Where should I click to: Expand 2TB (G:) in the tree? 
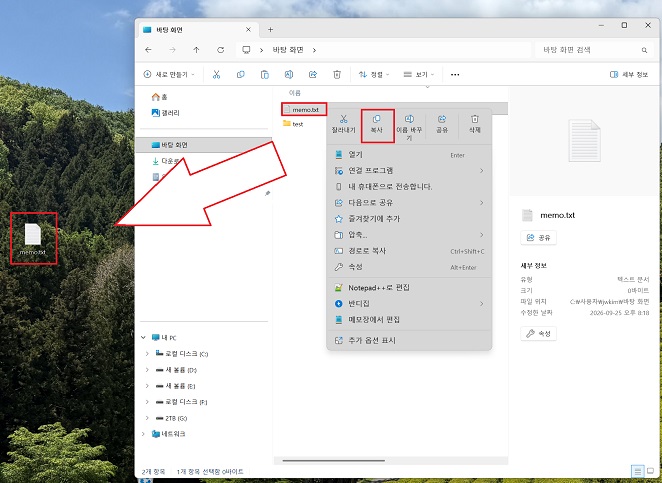[147, 418]
